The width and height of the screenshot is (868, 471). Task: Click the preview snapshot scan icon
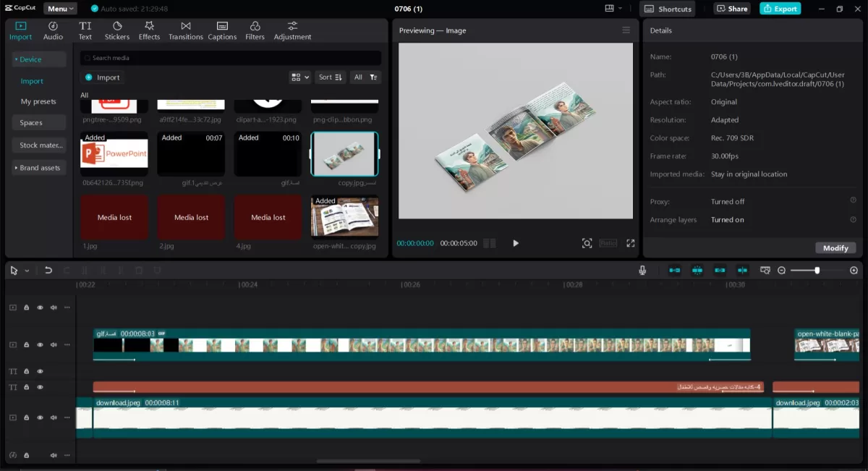[x=587, y=243]
